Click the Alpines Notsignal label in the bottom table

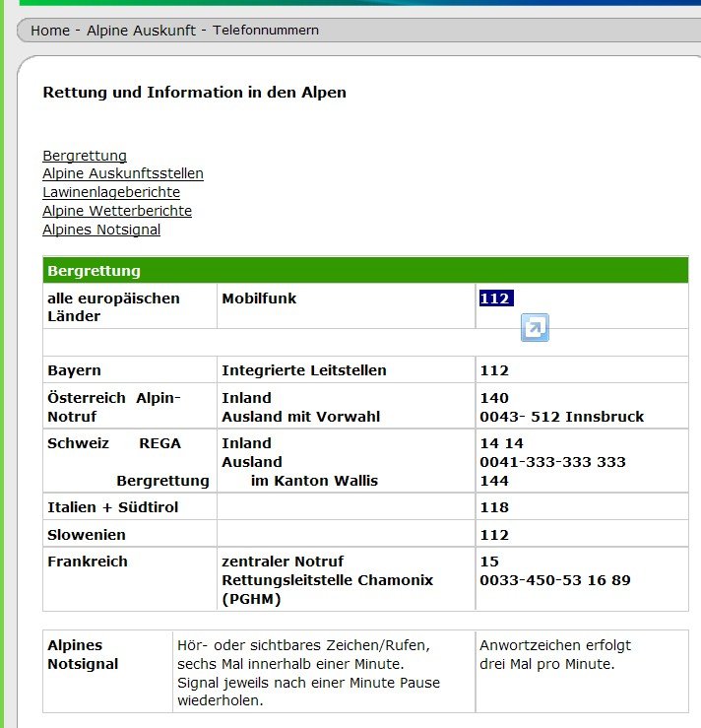(x=83, y=655)
